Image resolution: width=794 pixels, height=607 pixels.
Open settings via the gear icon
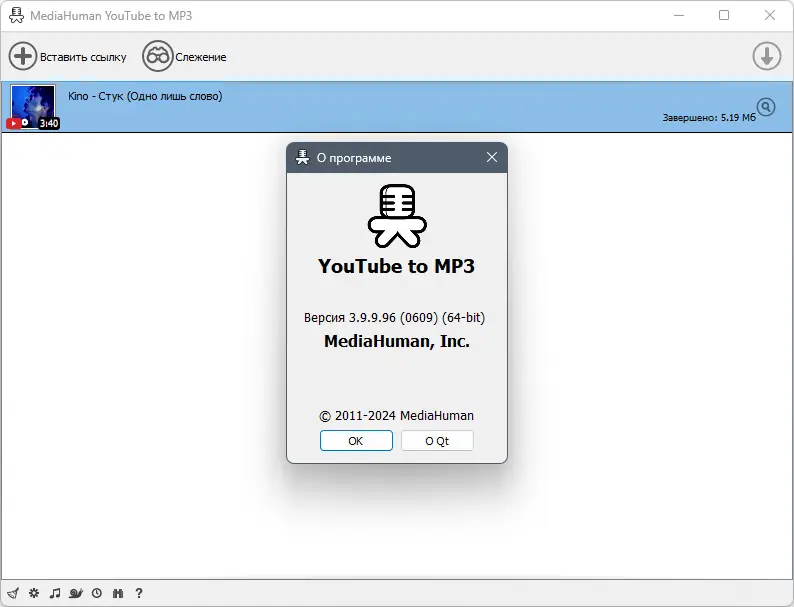(x=34, y=593)
